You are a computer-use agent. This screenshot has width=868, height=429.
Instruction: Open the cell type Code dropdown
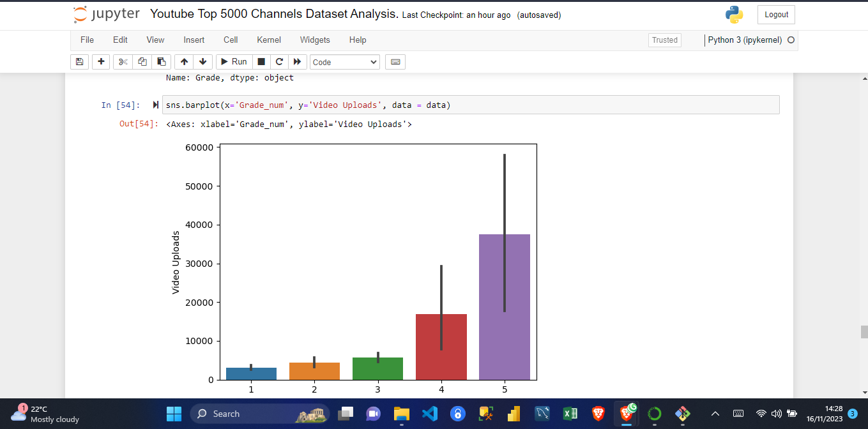(x=344, y=62)
